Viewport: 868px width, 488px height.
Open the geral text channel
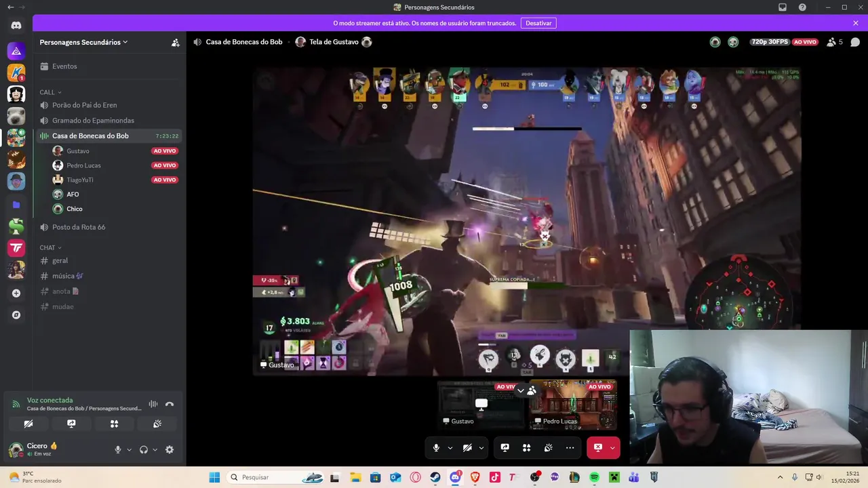tap(108, 260)
